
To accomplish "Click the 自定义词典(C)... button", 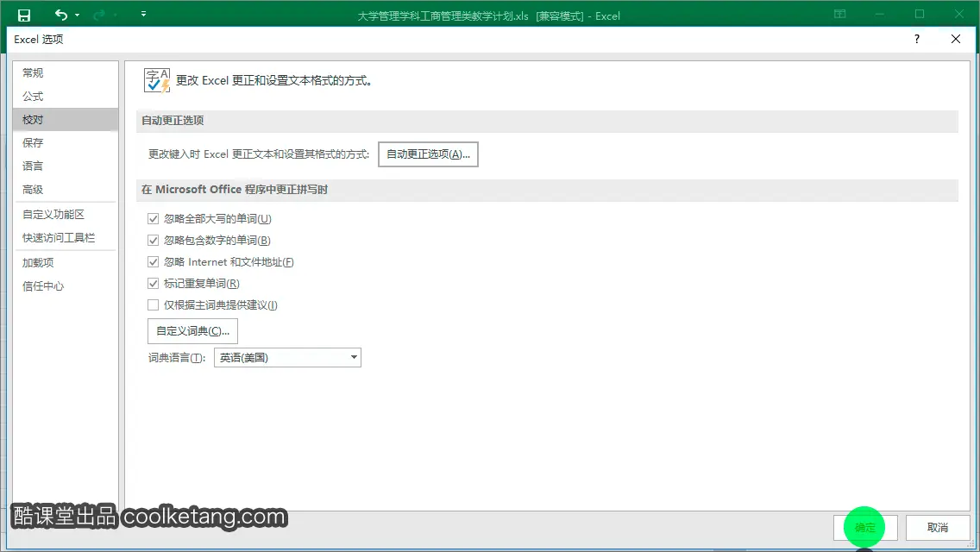I will [192, 331].
